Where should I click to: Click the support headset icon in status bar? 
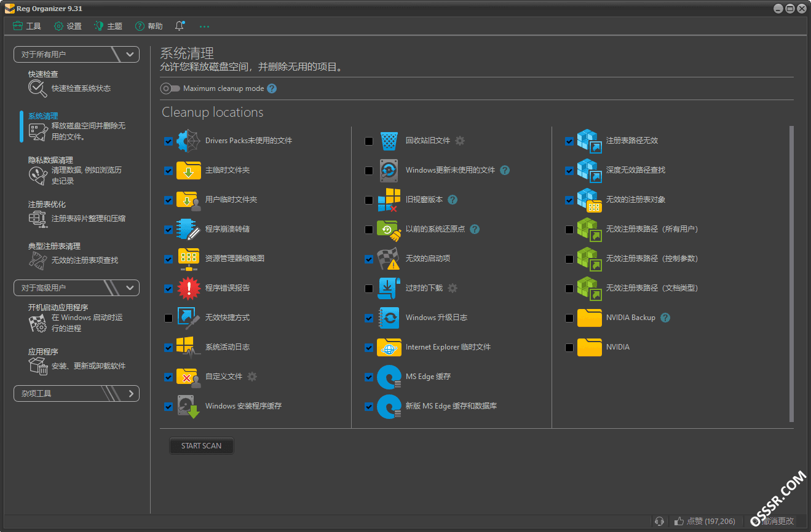pyautogui.click(x=660, y=521)
